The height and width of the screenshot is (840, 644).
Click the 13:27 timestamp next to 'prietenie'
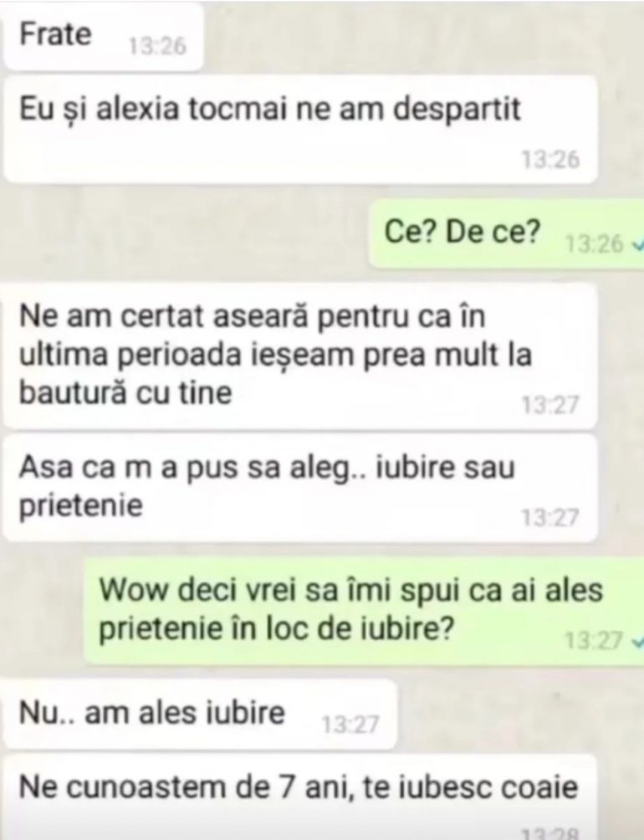coord(550,518)
